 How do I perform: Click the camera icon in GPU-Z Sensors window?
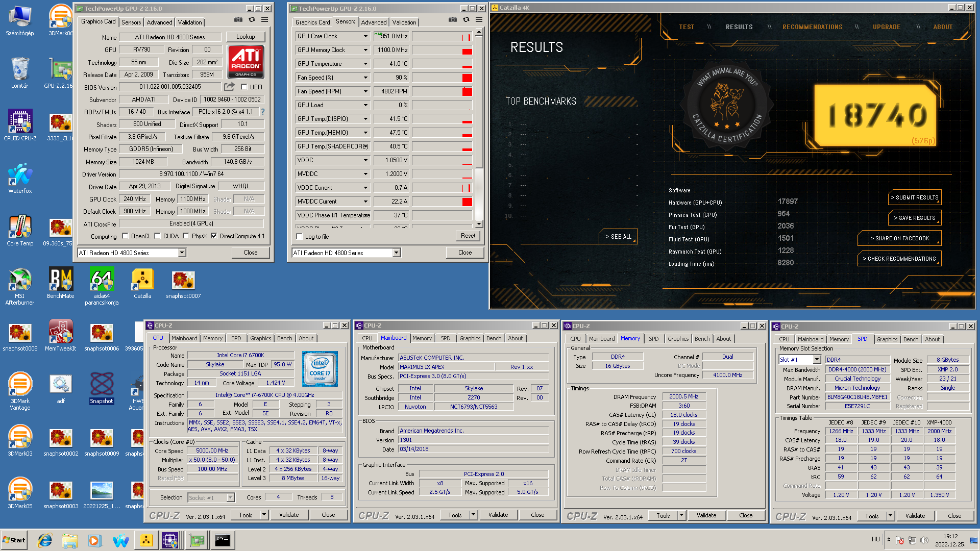point(453,19)
